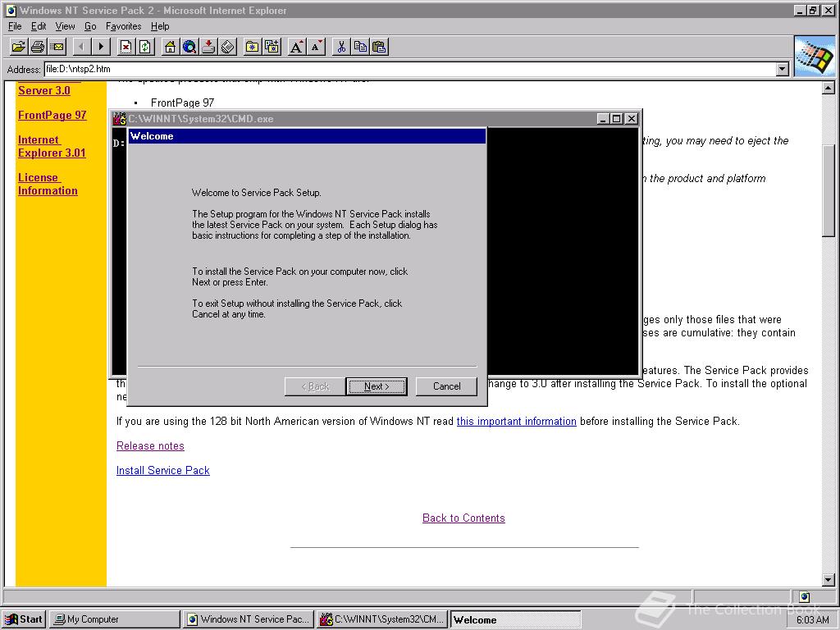Click the CMD.exe window title icon
Image resolution: width=840 pixels, height=630 pixels.
click(x=120, y=119)
